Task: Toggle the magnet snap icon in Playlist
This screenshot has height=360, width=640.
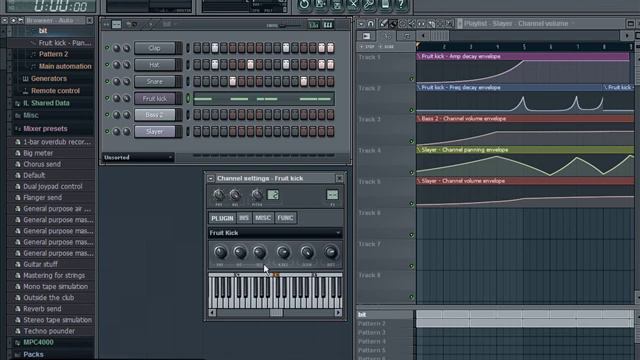Action: pyautogui.click(x=371, y=24)
